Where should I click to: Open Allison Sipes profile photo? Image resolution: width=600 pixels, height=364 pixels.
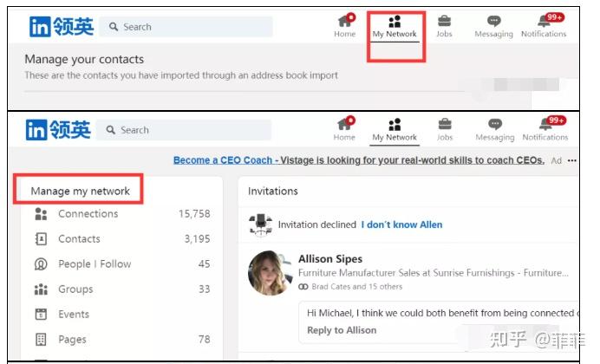point(270,273)
